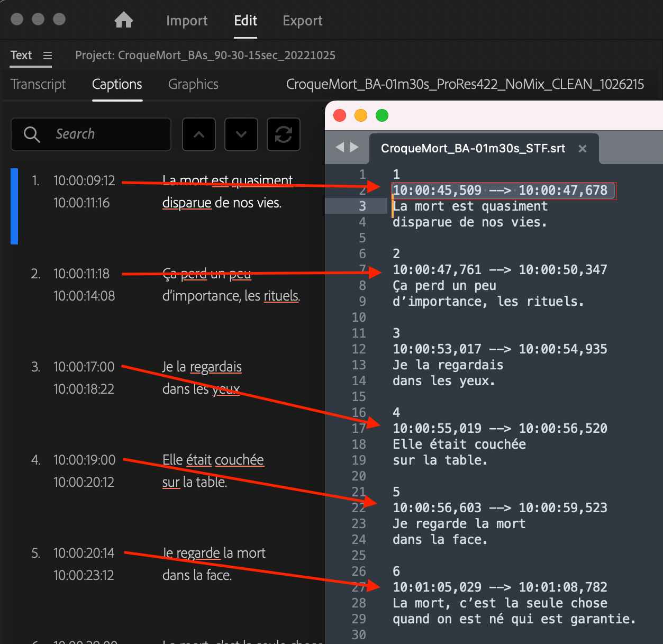Click the sync captions refresh icon
The width and height of the screenshot is (663, 644).
coord(283,134)
